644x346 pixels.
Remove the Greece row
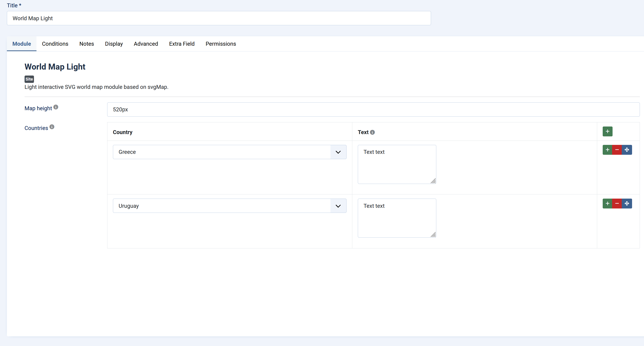pos(617,150)
